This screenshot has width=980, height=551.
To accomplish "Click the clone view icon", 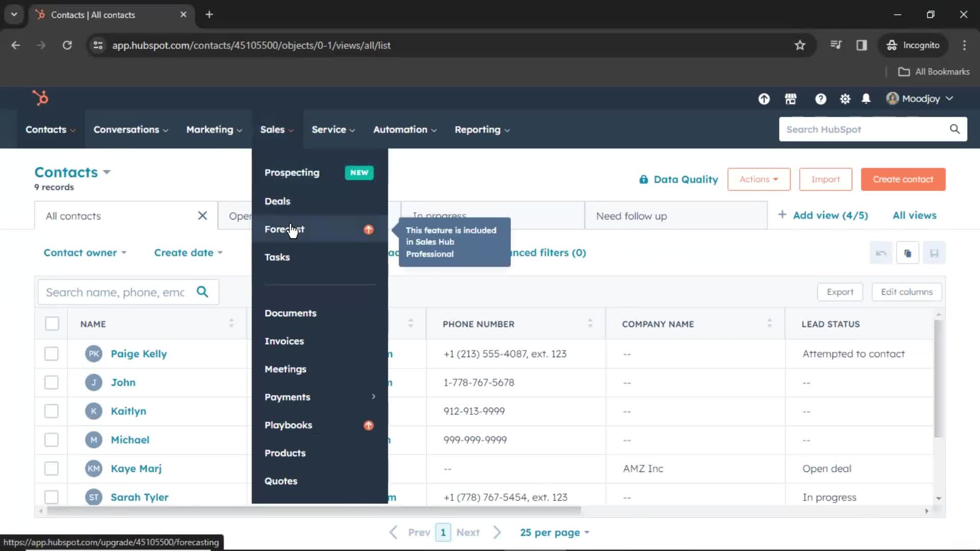I will coord(908,253).
